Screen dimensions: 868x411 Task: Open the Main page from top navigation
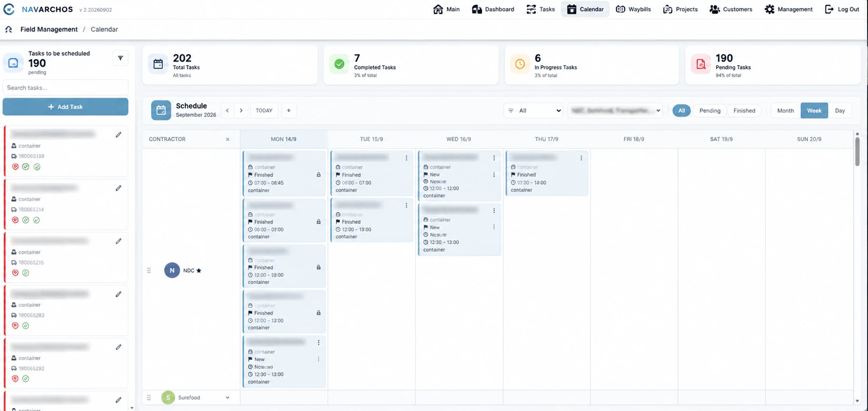(446, 9)
